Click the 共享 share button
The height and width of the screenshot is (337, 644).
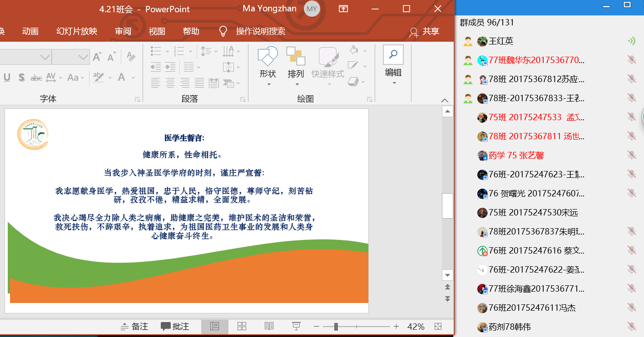(424, 31)
